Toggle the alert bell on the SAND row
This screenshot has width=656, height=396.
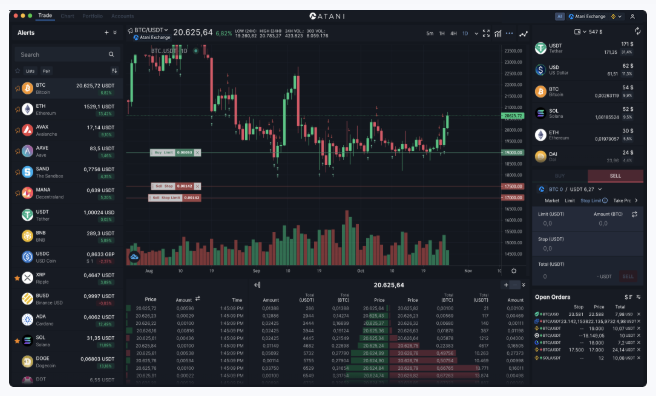pos(17,172)
